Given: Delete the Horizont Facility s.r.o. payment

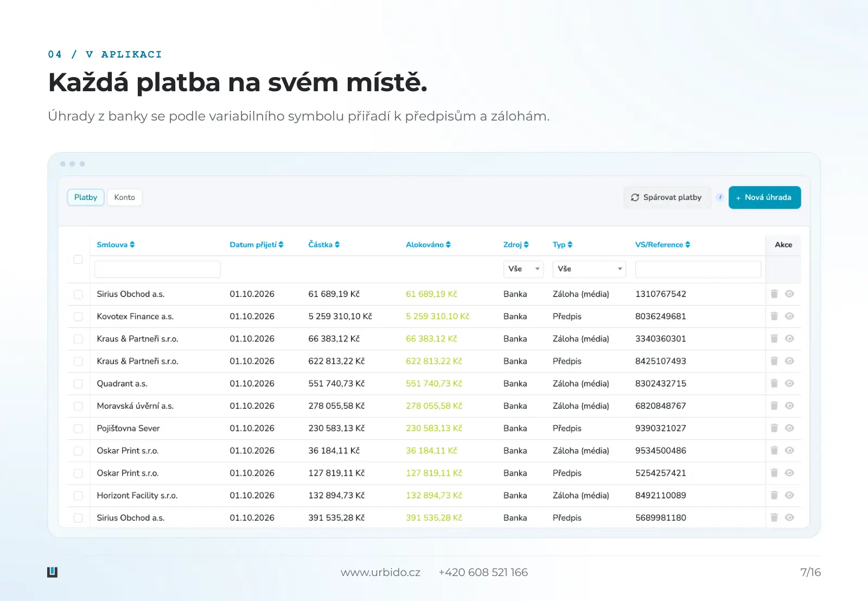Looking at the screenshot, I should coord(774,495).
